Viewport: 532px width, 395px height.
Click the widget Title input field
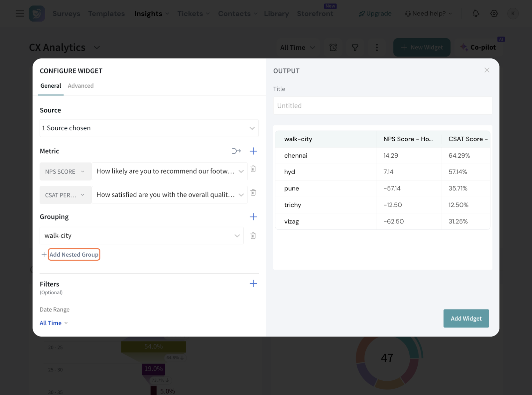pos(382,106)
